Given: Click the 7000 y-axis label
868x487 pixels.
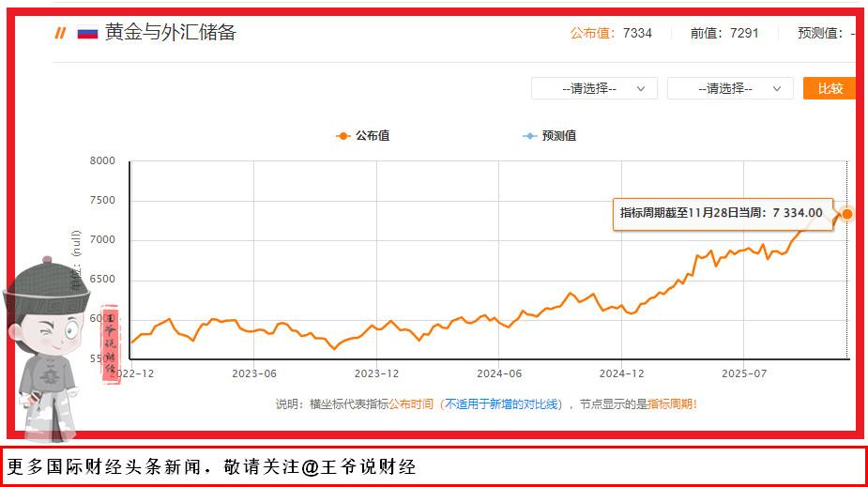Looking at the screenshot, I should tap(102, 239).
